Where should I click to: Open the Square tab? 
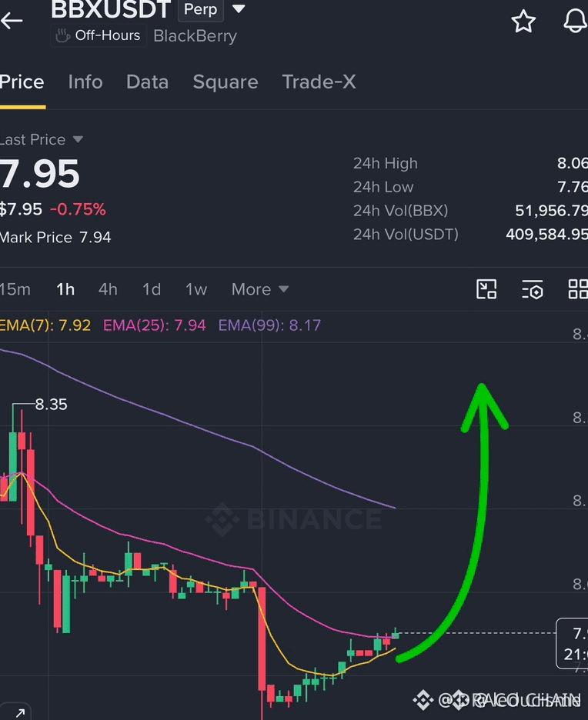coord(226,82)
